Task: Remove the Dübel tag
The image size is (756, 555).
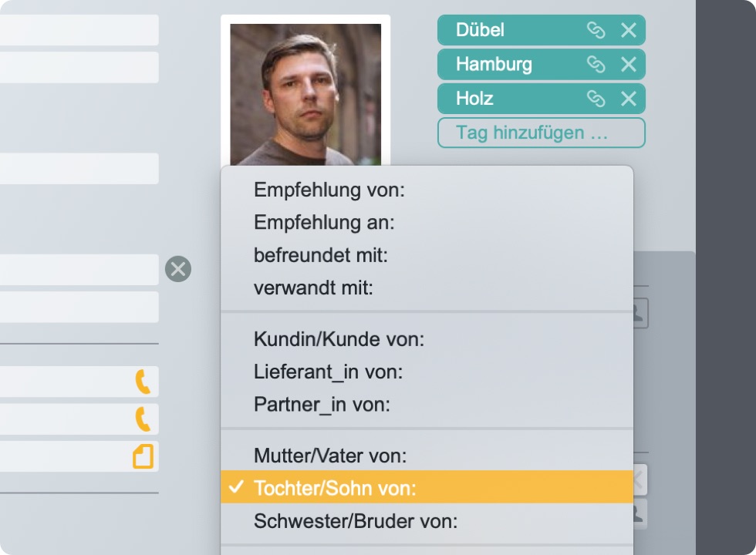Action: (629, 30)
